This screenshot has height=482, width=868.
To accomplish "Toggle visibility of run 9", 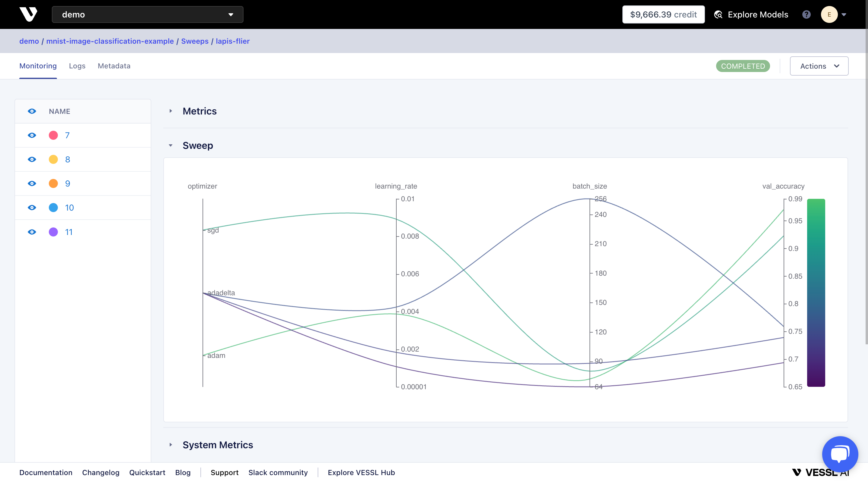I will click(x=32, y=183).
